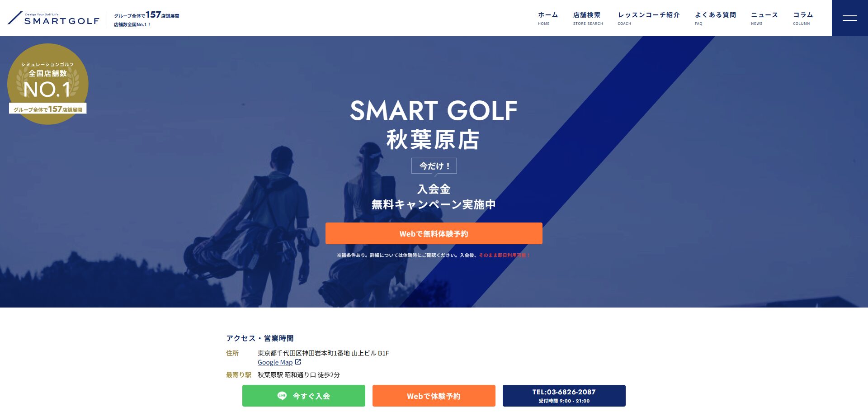
Task: Open the Google Map link
Action: tap(275, 362)
